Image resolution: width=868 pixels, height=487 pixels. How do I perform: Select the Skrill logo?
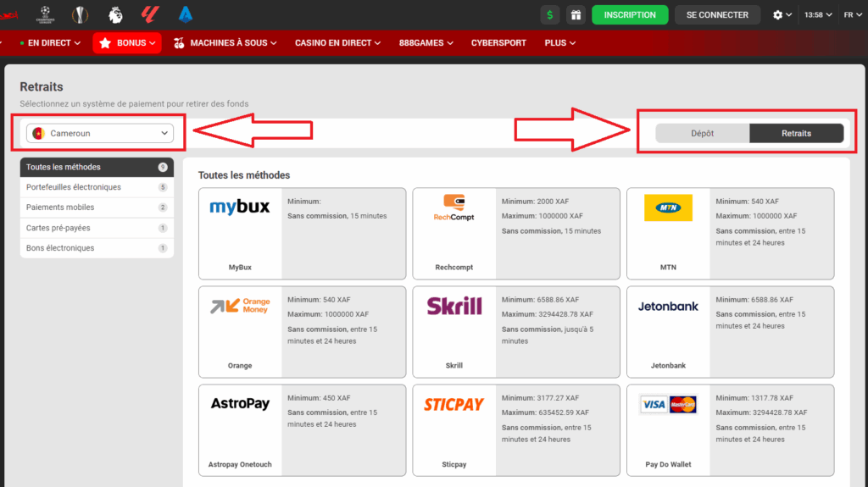pos(454,306)
